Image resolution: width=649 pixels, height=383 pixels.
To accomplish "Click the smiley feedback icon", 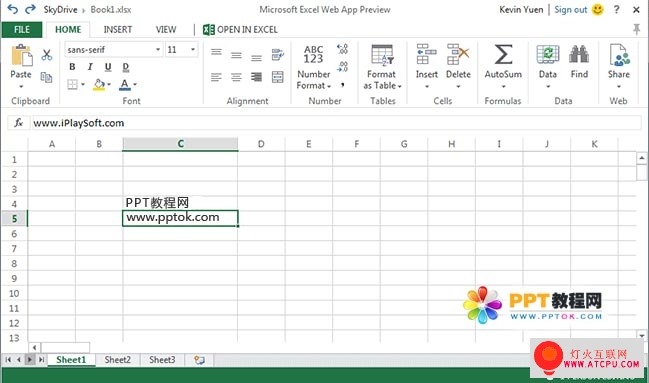I will click(x=598, y=10).
